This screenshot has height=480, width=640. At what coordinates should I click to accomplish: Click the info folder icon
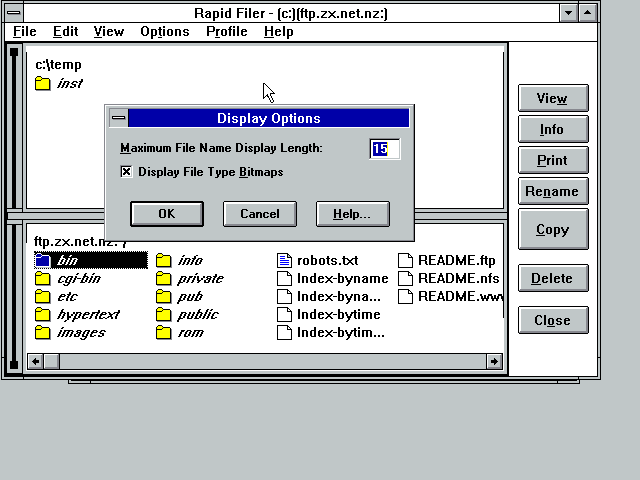click(x=164, y=260)
